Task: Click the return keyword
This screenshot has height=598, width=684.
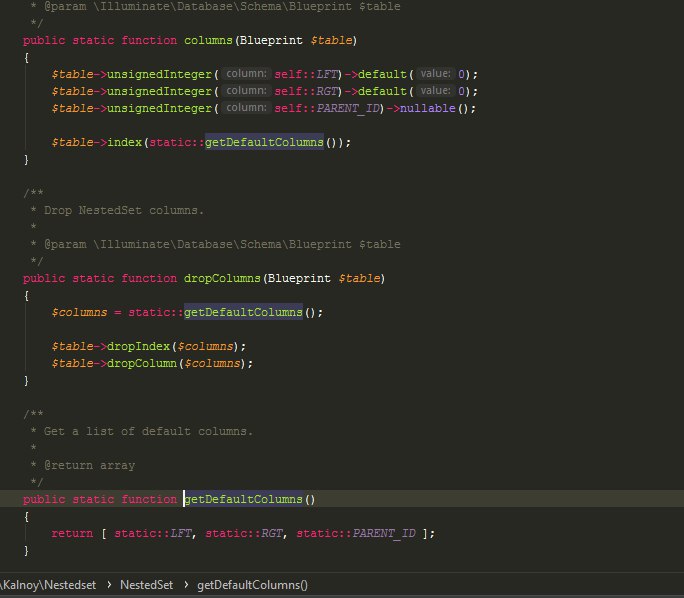Action: (x=72, y=533)
